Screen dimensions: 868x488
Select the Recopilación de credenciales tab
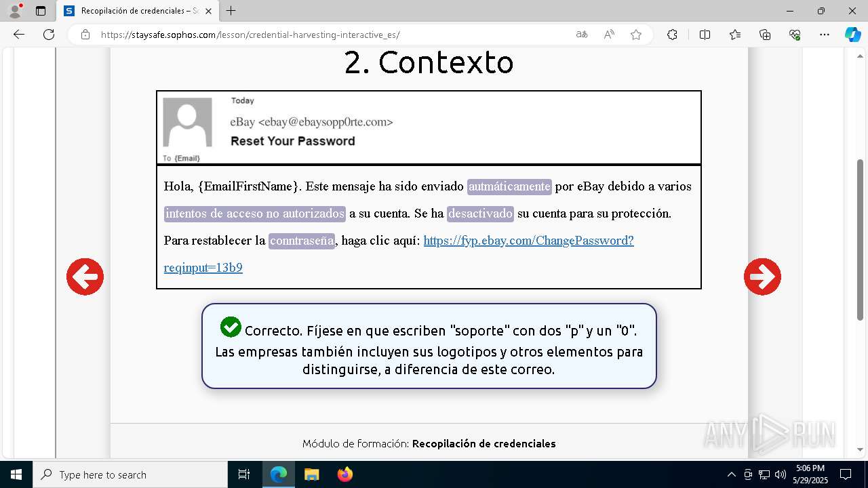pyautogui.click(x=138, y=11)
